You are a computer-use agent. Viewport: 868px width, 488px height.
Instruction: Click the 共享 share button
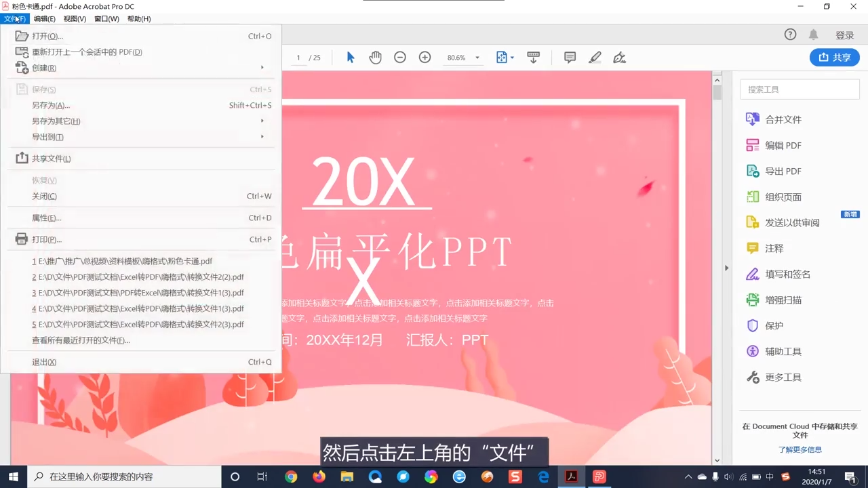(x=835, y=58)
